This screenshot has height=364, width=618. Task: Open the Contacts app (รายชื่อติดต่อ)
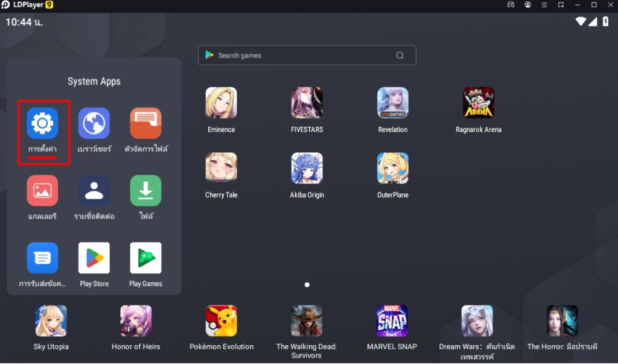click(x=94, y=191)
